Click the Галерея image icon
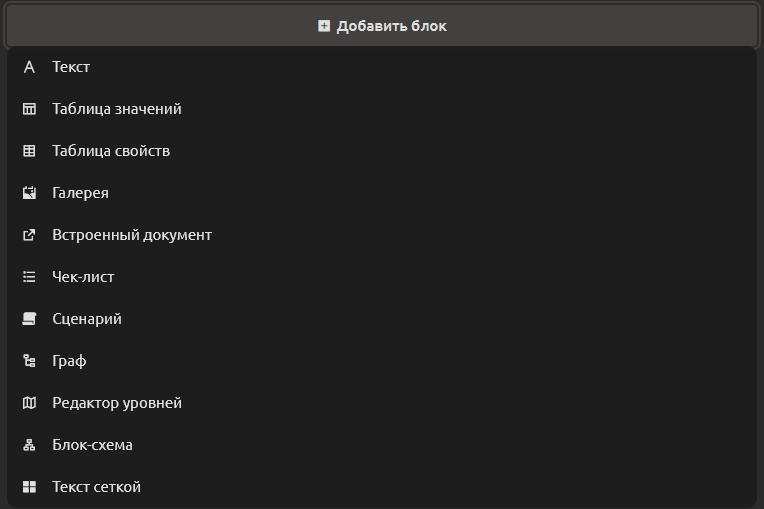Image resolution: width=764 pixels, height=509 pixels. [29, 193]
